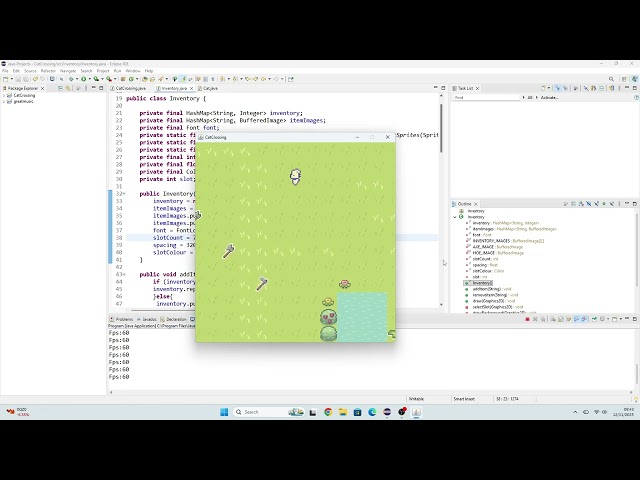Click the Task List Find field
The image size is (640, 480).
(x=487, y=98)
